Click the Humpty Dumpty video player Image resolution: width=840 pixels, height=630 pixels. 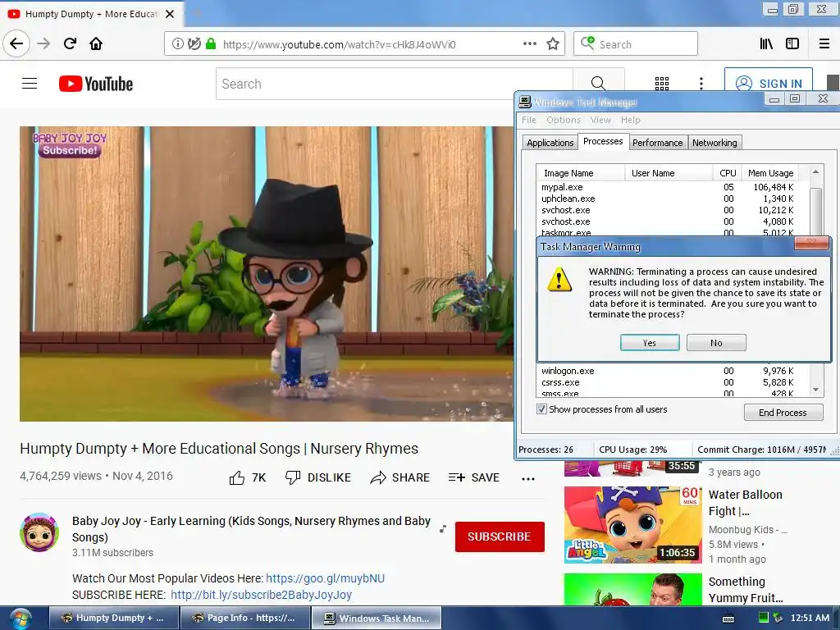267,274
